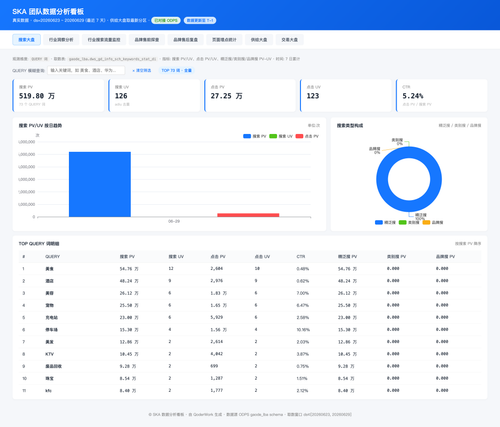Click the 6.47% CTR cell
The height and width of the screenshot is (427, 500).
303,305
